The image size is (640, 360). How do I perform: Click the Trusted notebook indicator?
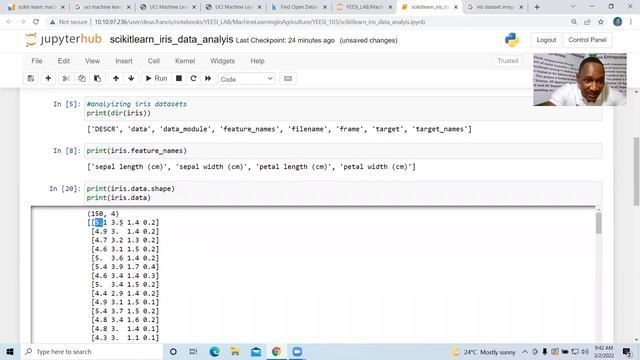click(508, 61)
